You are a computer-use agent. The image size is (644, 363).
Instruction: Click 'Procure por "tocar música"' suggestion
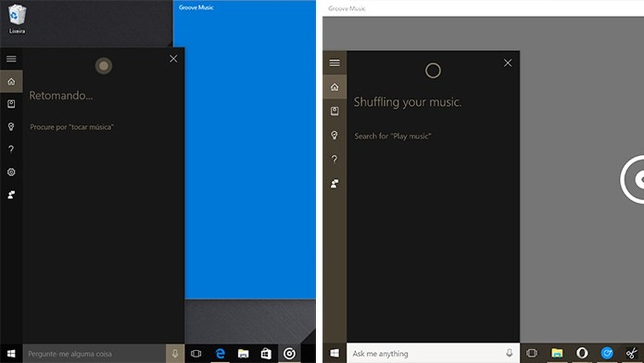point(72,127)
